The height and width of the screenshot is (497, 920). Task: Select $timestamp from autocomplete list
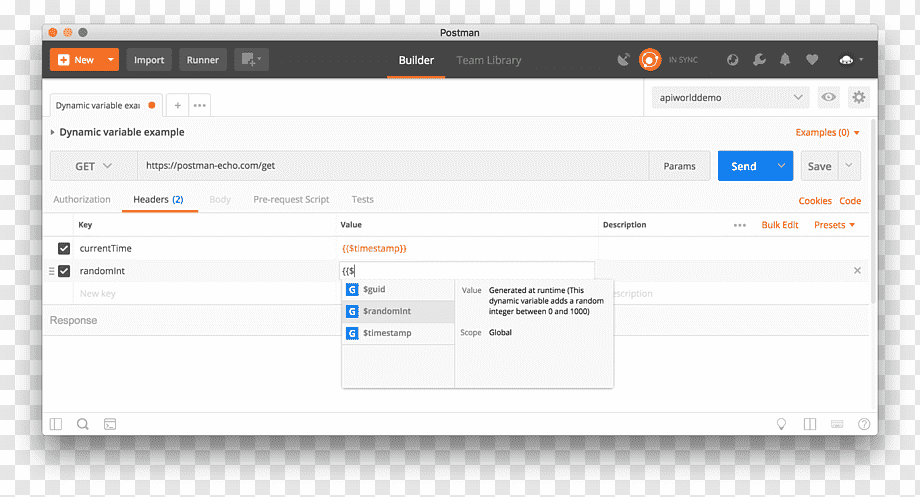pos(398,333)
